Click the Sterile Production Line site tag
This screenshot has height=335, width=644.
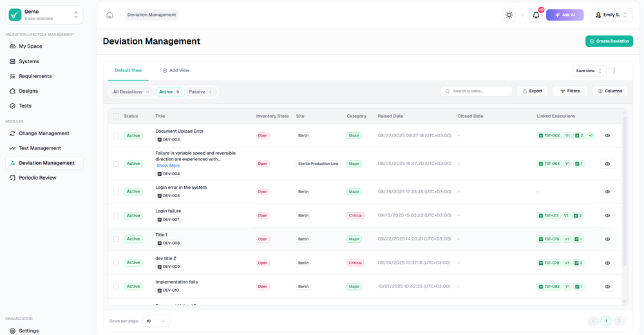coord(318,164)
